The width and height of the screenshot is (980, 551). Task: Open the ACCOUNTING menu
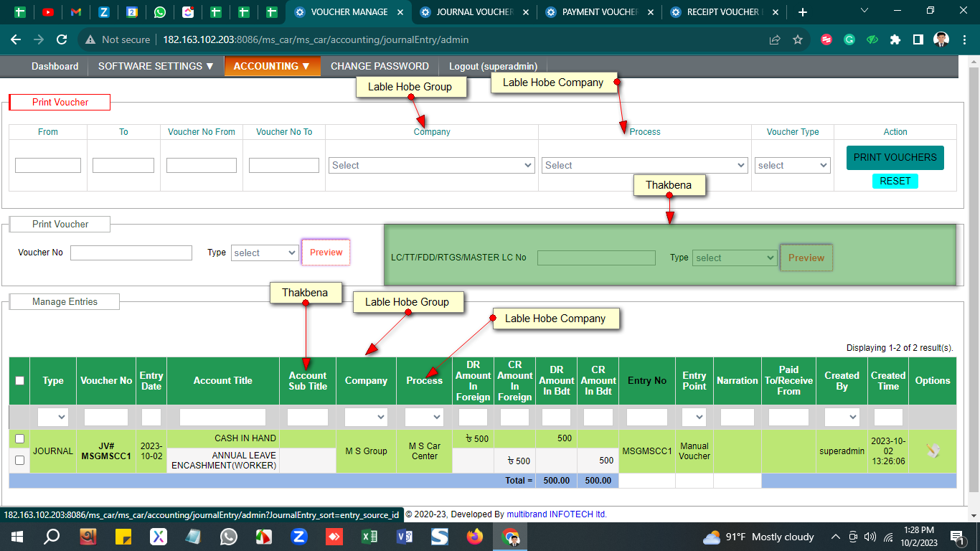coord(272,66)
